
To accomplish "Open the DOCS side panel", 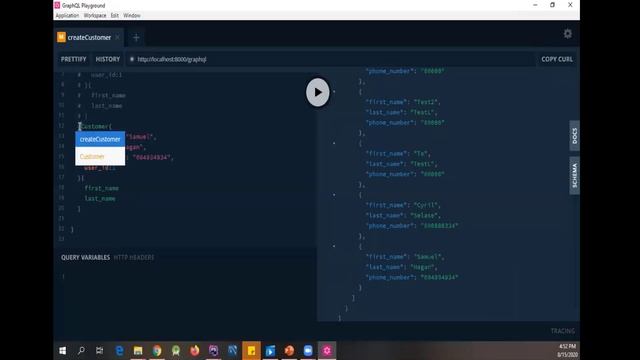I will [575, 136].
